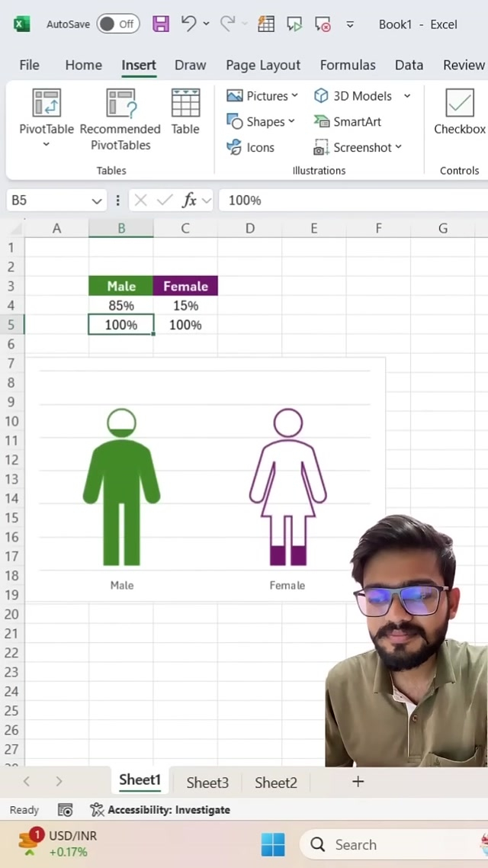Insert a PivotTable

(47, 111)
